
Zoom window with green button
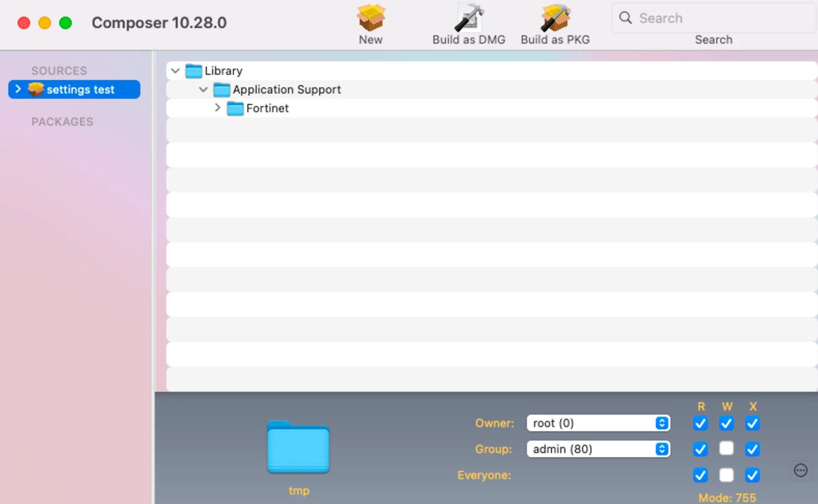[65, 23]
